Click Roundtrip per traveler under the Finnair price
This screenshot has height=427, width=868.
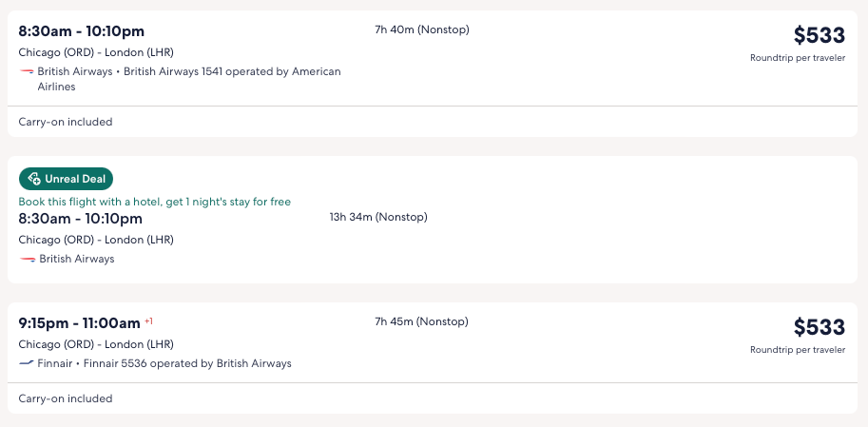click(x=797, y=350)
